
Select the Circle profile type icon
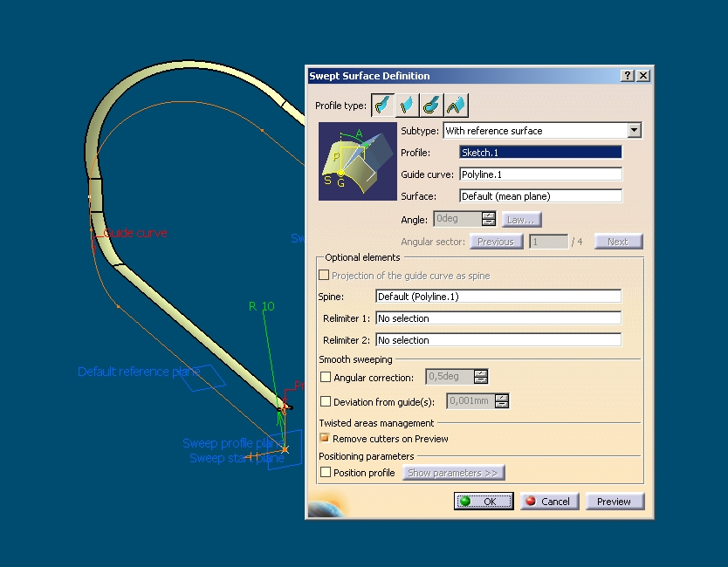coord(431,105)
